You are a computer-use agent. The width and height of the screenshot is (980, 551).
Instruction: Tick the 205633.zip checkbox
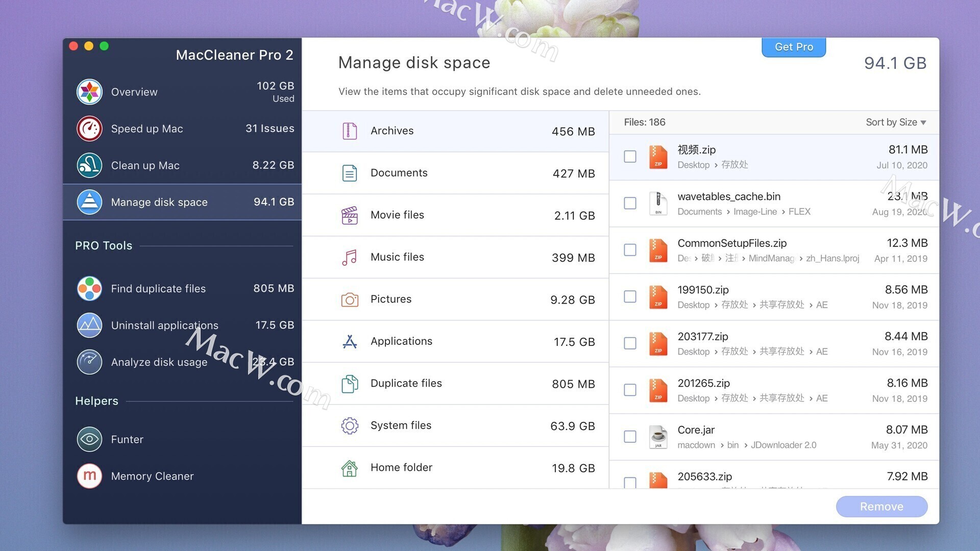tap(630, 483)
